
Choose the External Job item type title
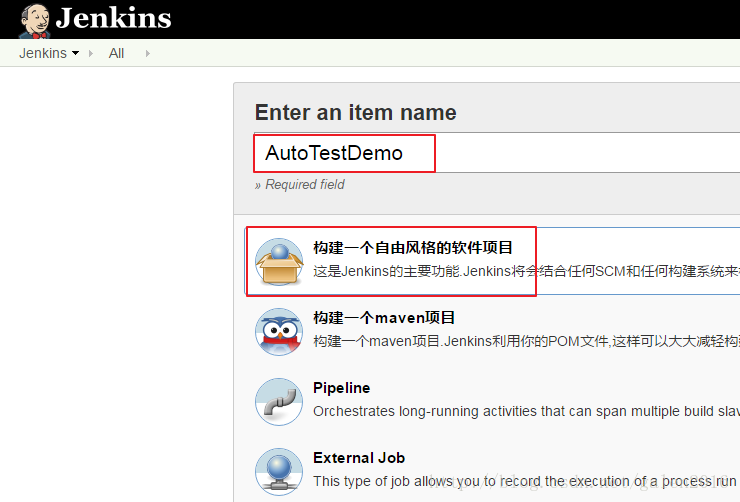(x=359, y=458)
